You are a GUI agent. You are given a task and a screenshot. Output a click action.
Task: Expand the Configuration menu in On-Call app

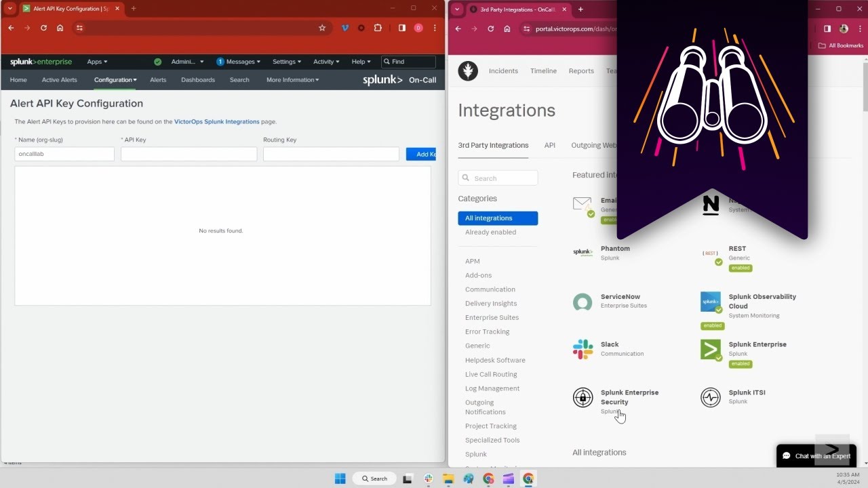coord(115,80)
